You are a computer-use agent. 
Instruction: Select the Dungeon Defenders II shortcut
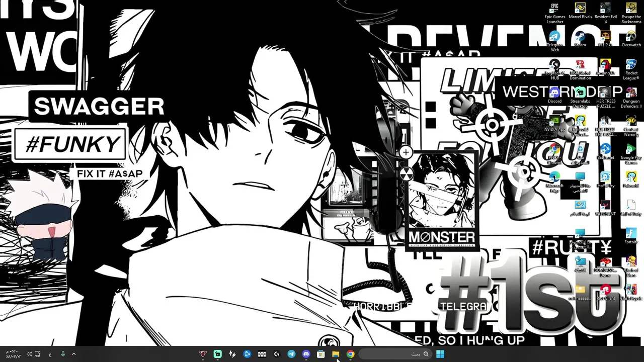click(x=631, y=98)
